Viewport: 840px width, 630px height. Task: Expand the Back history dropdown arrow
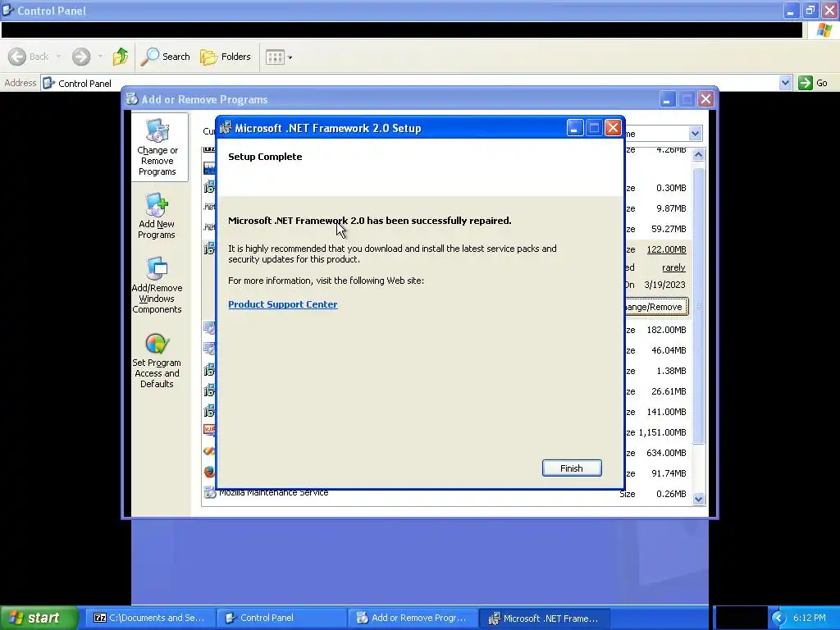[58, 57]
